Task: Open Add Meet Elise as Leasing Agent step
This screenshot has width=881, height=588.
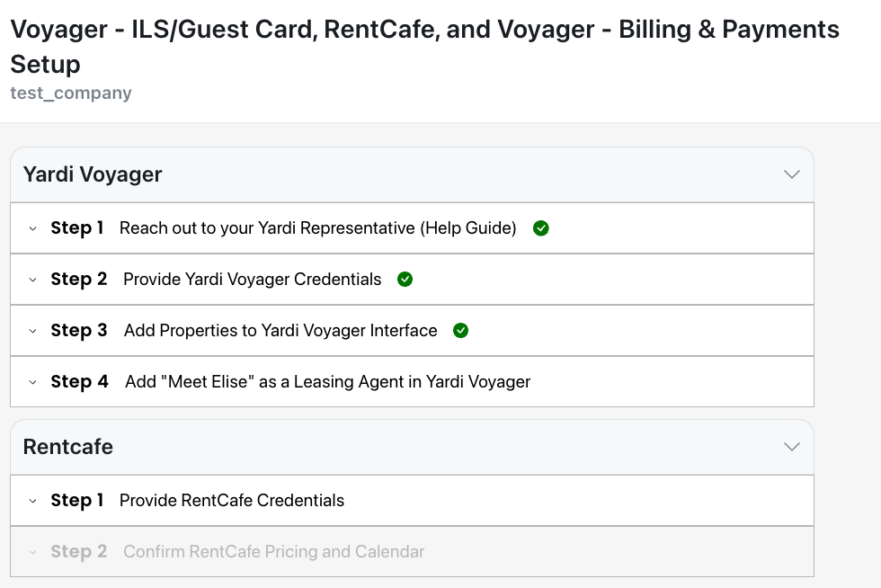Action: (412, 382)
